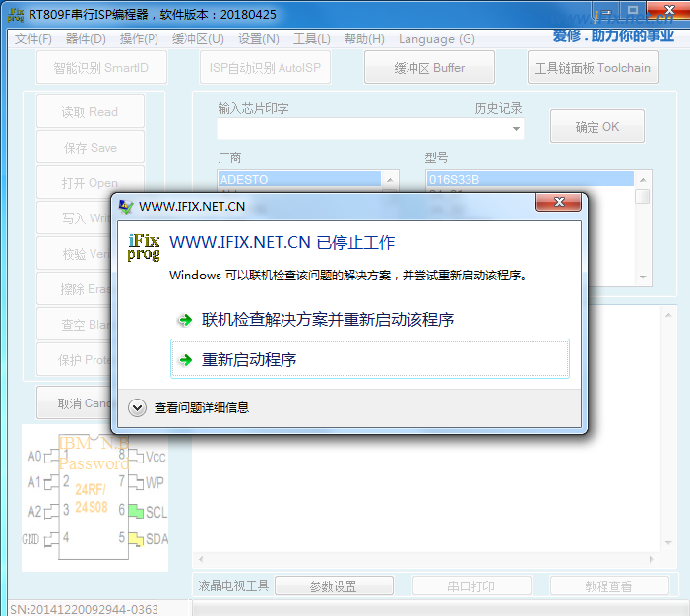The height and width of the screenshot is (616, 690).
Task: Choose 重新启动程序 option
Action: point(370,359)
